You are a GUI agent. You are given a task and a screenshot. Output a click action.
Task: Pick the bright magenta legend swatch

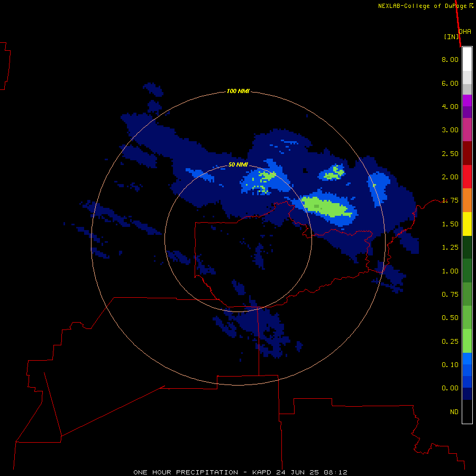click(x=467, y=100)
